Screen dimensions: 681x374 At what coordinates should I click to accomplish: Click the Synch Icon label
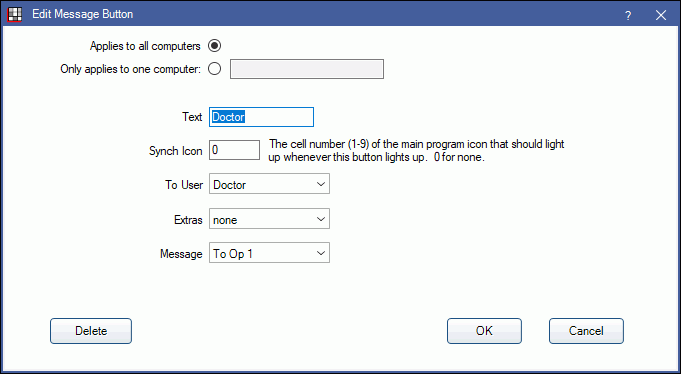coord(175,151)
